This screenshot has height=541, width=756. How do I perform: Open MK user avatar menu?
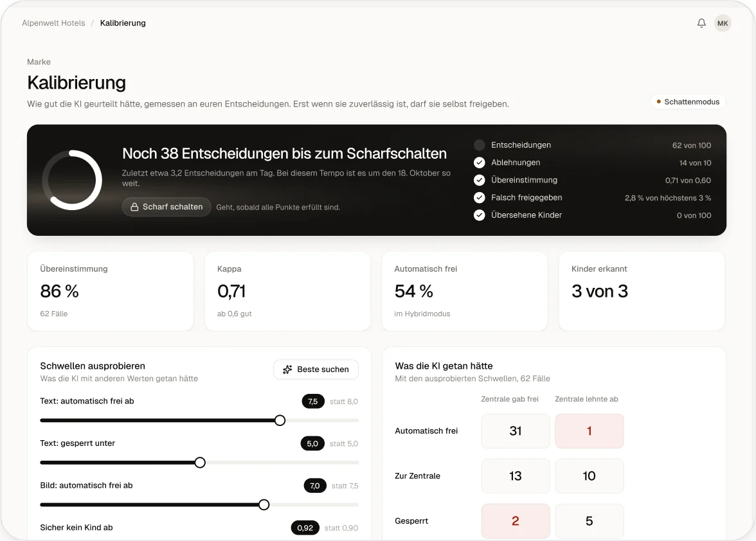coord(723,23)
